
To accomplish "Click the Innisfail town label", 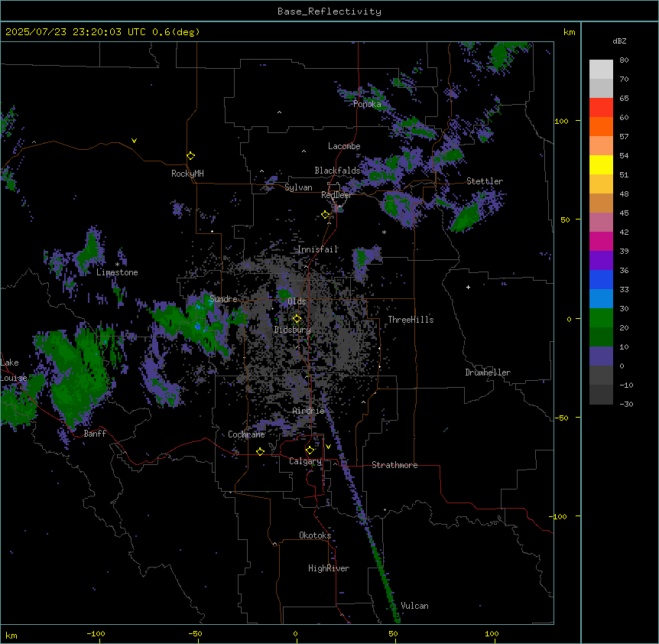I will [318, 249].
